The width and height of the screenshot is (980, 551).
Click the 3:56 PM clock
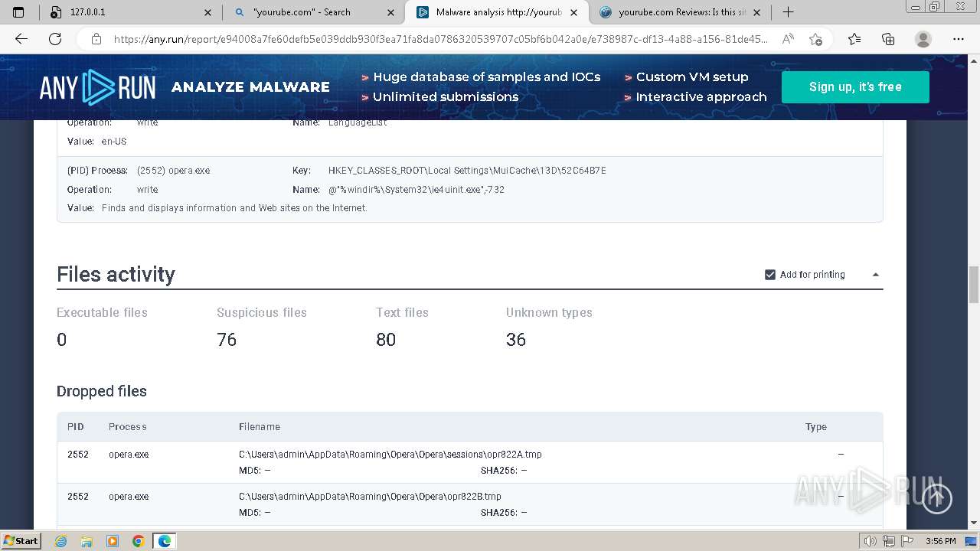pyautogui.click(x=940, y=541)
